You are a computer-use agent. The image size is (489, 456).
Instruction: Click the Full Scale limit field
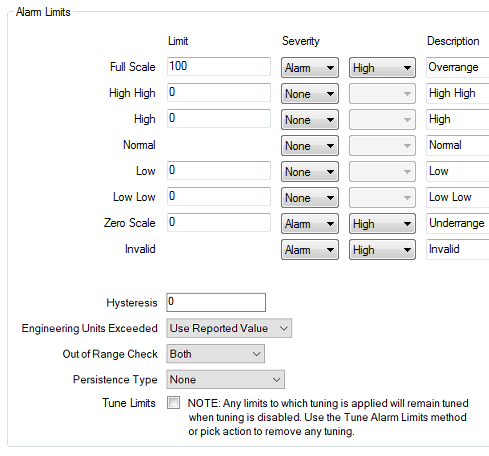pos(219,66)
